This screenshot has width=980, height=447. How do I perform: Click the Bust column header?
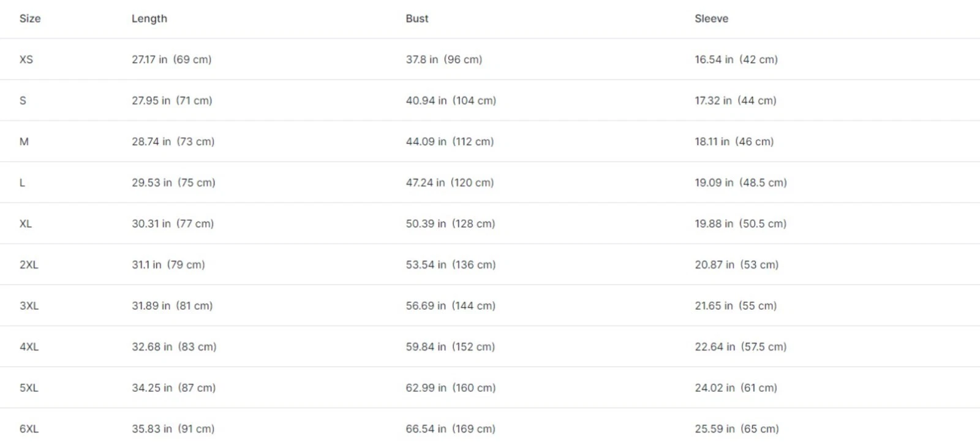pyautogui.click(x=417, y=18)
